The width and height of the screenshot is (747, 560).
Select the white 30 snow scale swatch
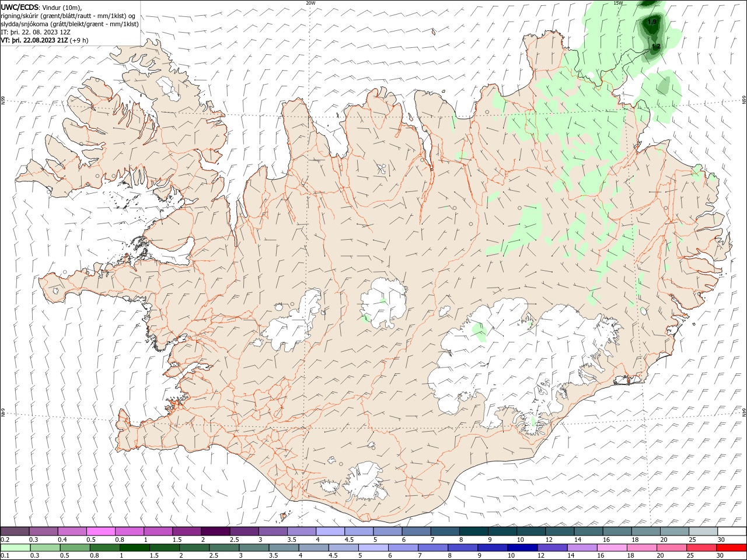[731, 531]
